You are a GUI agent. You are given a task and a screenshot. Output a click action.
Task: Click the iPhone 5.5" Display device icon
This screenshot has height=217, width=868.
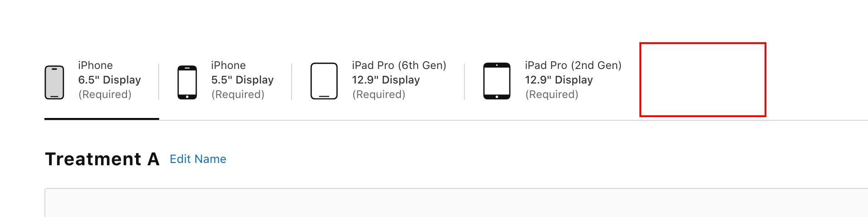(187, 82)
